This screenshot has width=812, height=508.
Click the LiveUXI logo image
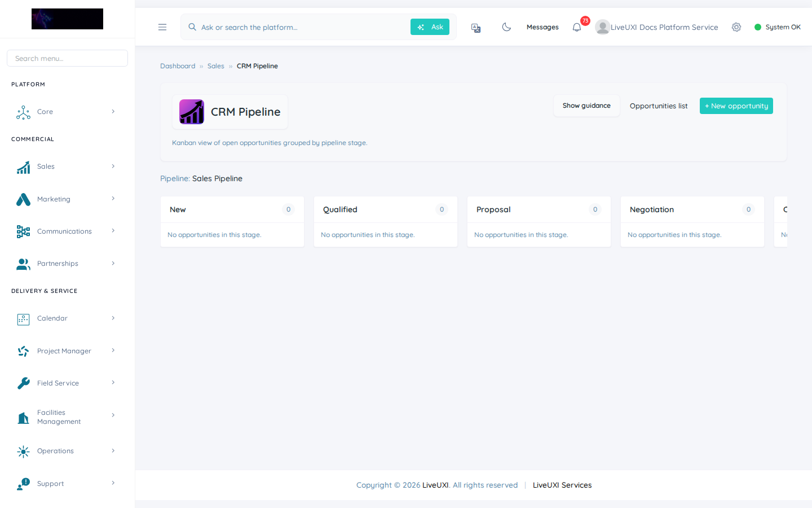[67, 19]
